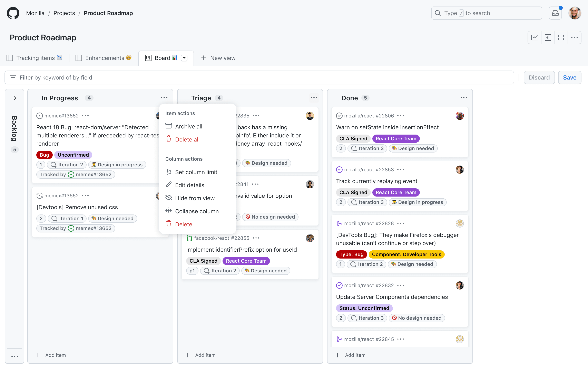
Task: Open the Backlog column bottom ellipsis menu
Action: 14,357
